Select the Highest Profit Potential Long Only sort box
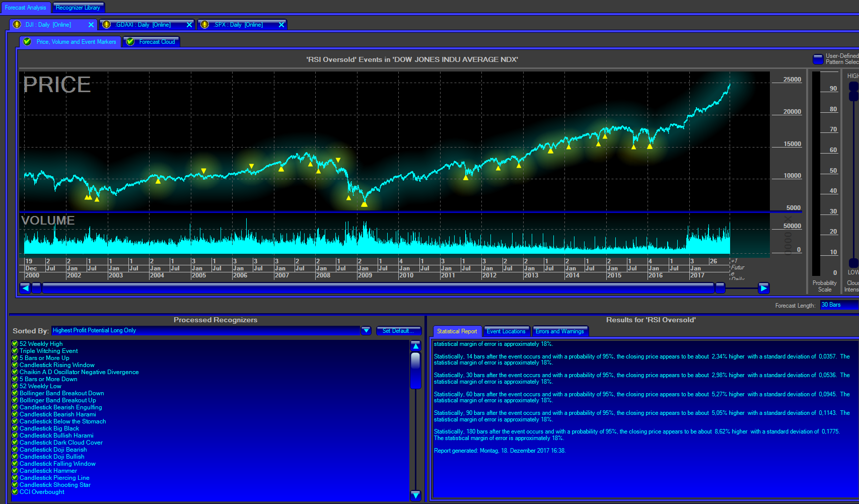Screen dimensions: 859x504 pos(206,331)
